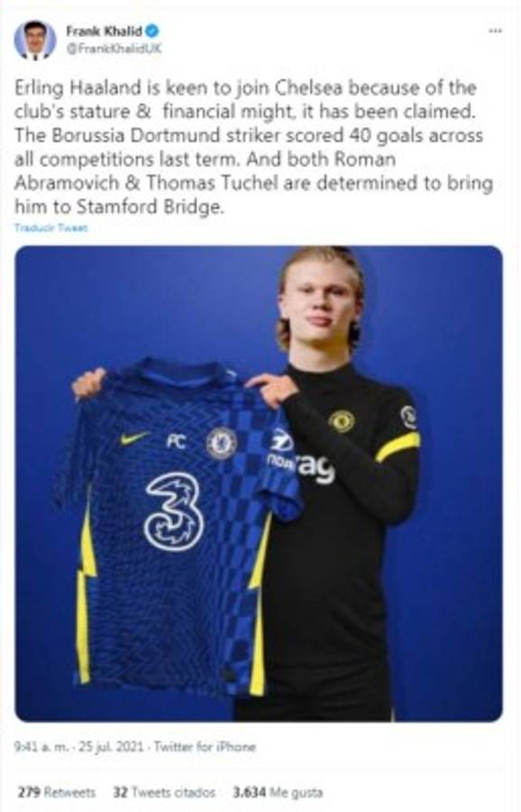
Task: Open the @FrankKhalidUK handle
Action: [114, 48]
